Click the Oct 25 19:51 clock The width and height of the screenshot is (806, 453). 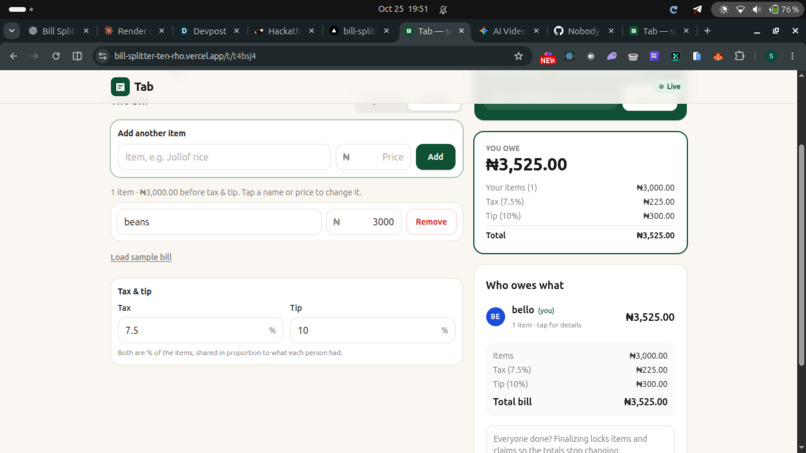pyautogui.click(x=403, y=9)
